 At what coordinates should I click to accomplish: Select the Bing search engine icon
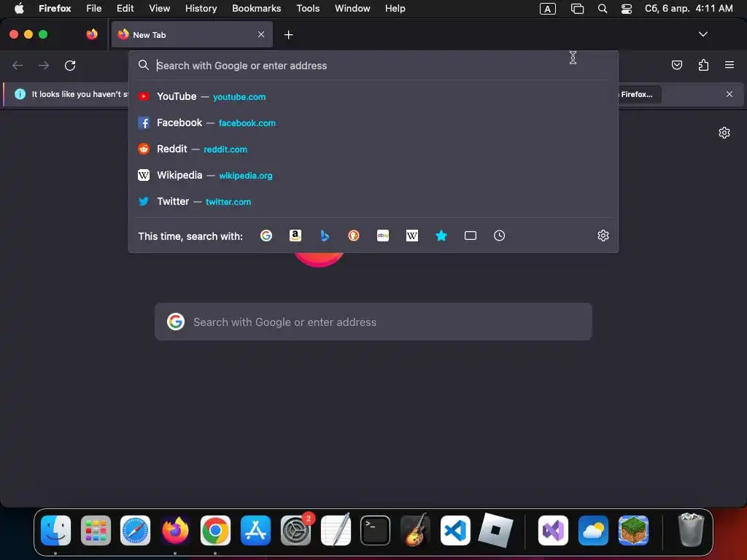[x=325, y=236]
